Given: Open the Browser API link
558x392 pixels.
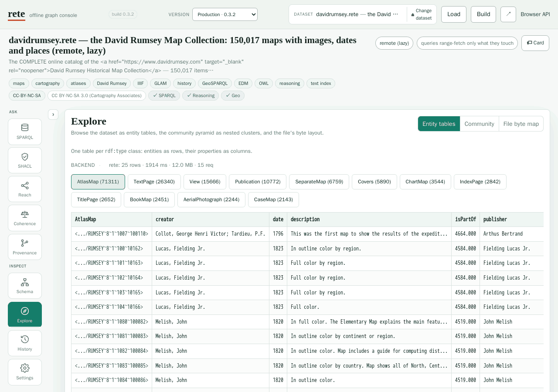Looking at the screenshot, I should 535,14.
